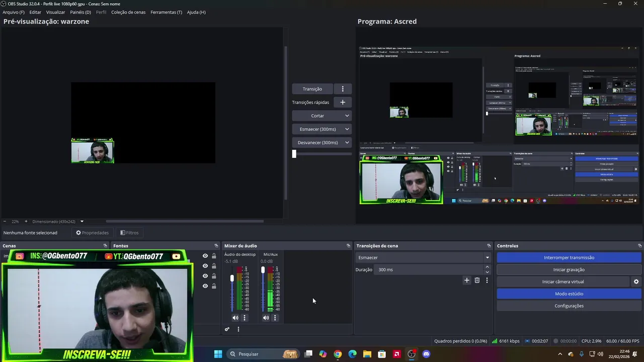This screenshot has width=644, height=362.
Task: Open the Painéis (D) menu
Action: point(80,12)
